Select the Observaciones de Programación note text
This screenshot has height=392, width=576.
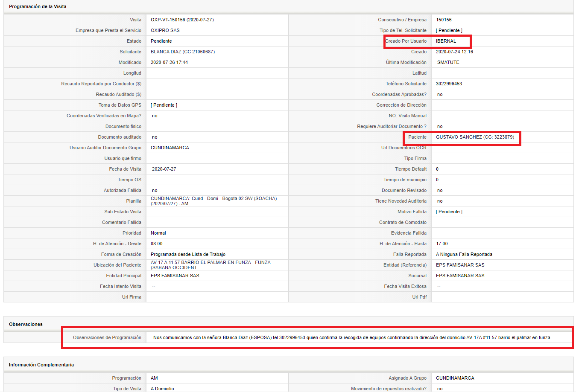tap(351, 337)
